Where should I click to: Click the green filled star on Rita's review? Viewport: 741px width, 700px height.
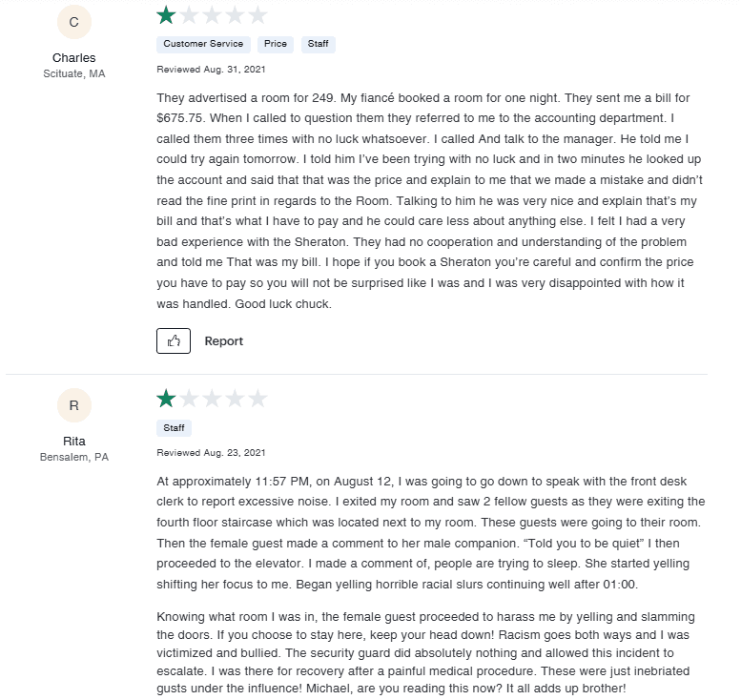point(167,399)
